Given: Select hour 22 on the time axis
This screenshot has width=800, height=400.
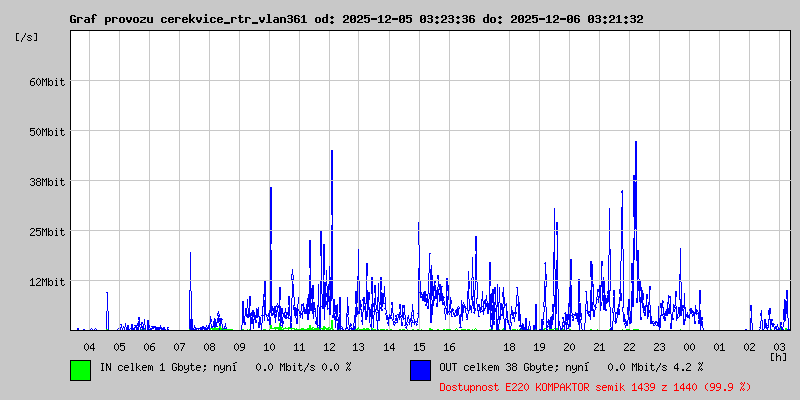Looking at the screenshot, I should pyautogui.click(x=629, y=346).
